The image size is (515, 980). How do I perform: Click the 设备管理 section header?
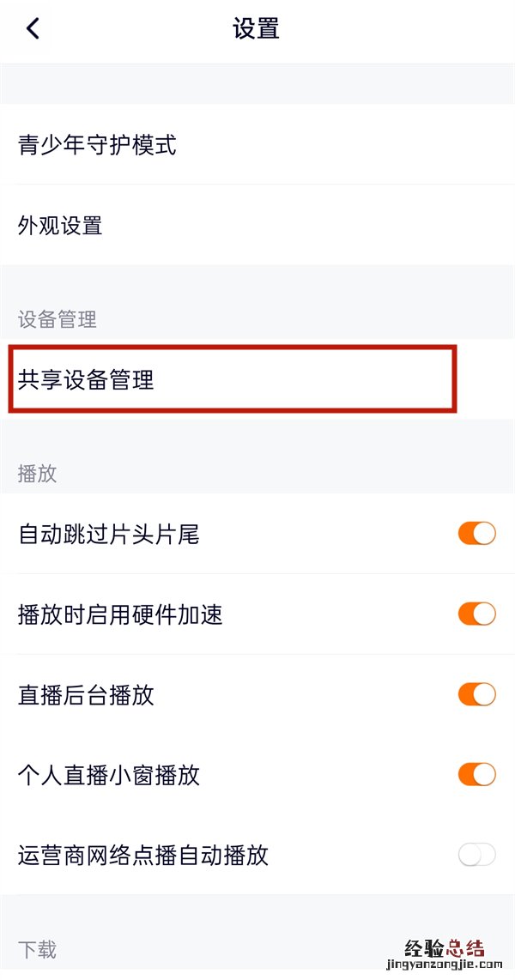coord(58,320)
